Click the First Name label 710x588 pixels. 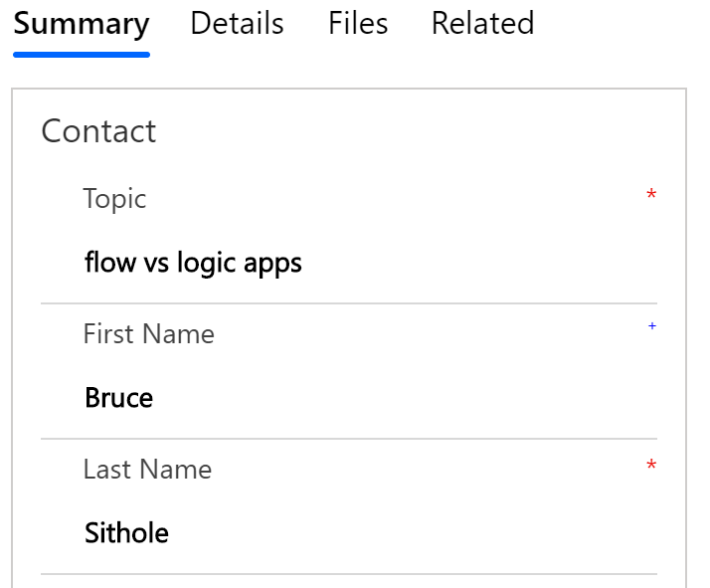tap(148, 334)
